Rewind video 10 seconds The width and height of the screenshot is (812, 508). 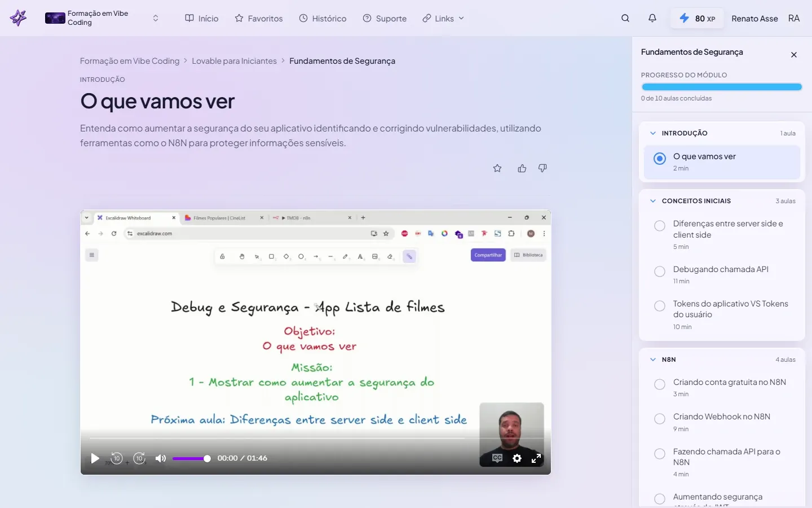tap(117, 458)
